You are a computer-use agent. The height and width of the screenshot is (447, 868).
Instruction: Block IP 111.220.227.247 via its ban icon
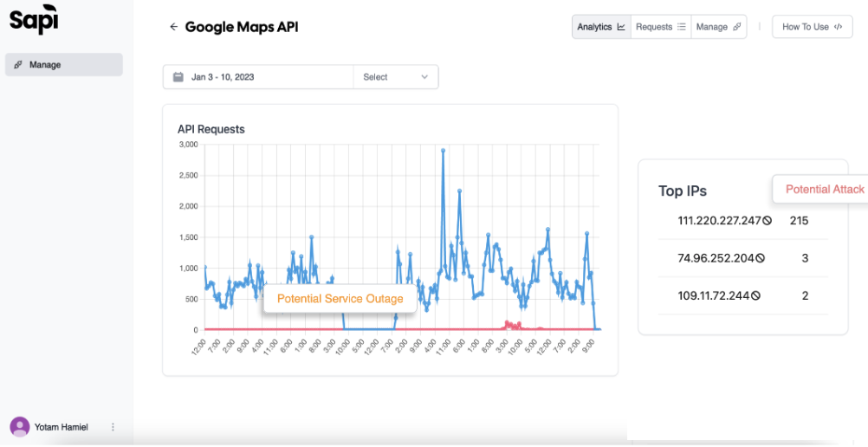coord(767,220)
